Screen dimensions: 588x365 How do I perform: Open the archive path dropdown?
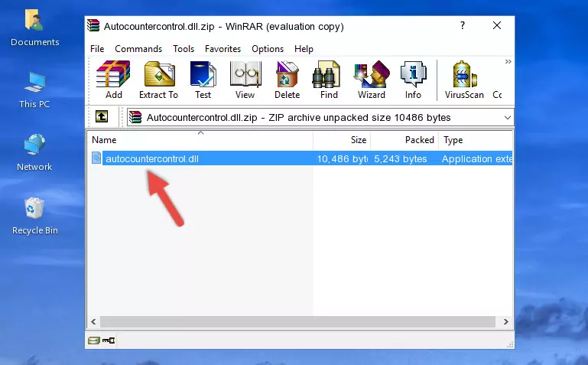pyautogui.click(x=508, y=117)
